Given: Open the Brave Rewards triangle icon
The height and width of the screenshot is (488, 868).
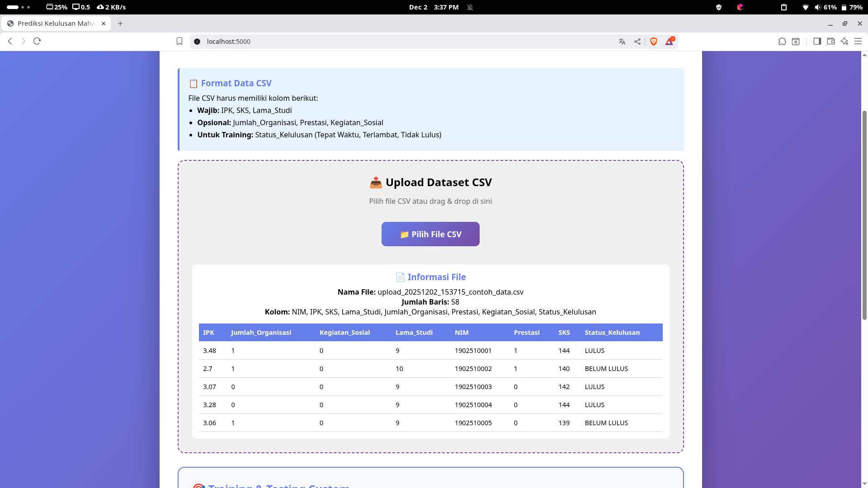Looking at the screenshot, I should [x=670, y=42].
